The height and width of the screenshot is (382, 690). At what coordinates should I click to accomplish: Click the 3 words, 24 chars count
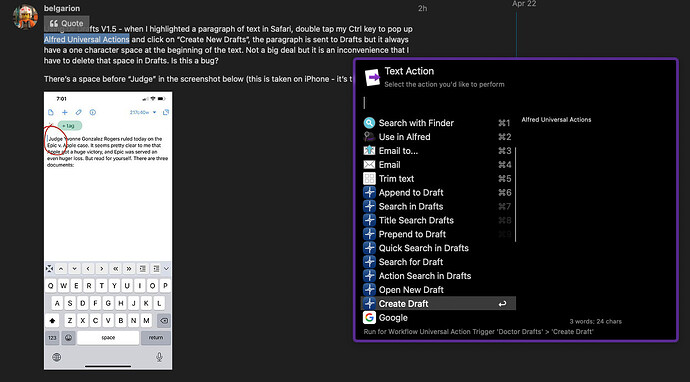pyautogui.click(x=595, y=321)
